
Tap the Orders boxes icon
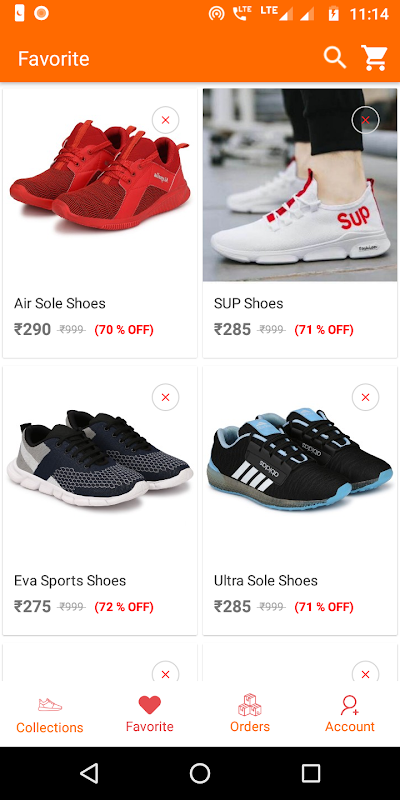249,705
